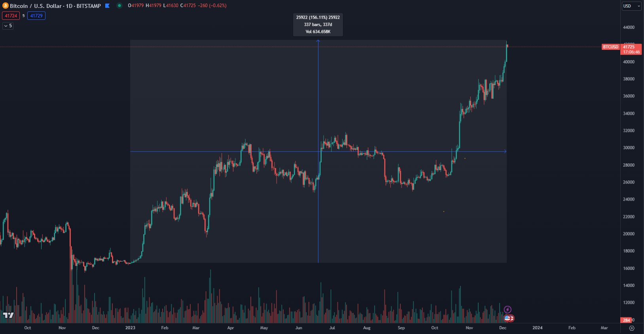Click the red sell price 41724 button

tap(11, 16)
